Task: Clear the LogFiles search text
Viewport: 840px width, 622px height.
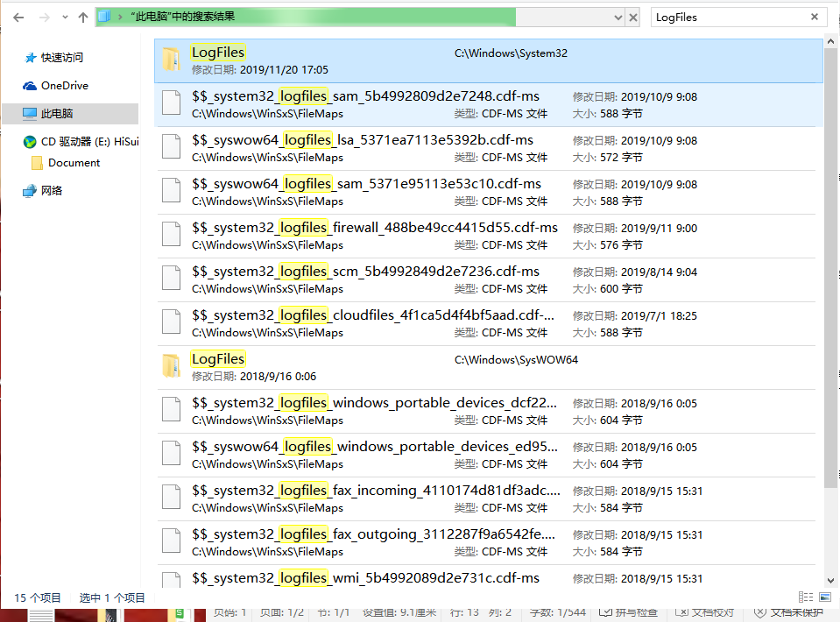Action: [815, 17]
